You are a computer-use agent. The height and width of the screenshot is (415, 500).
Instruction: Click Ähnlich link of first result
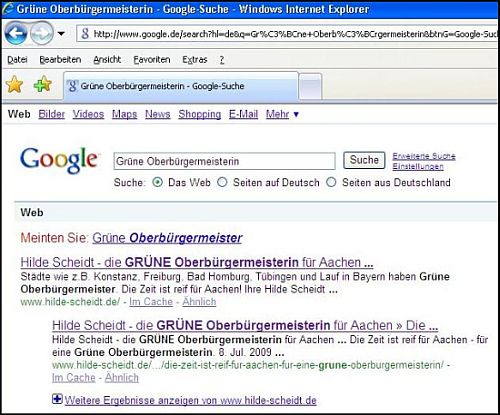coord(199,302)
